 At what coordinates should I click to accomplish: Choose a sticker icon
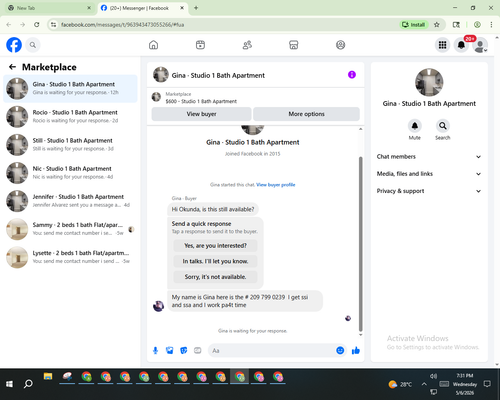point(184,350)
